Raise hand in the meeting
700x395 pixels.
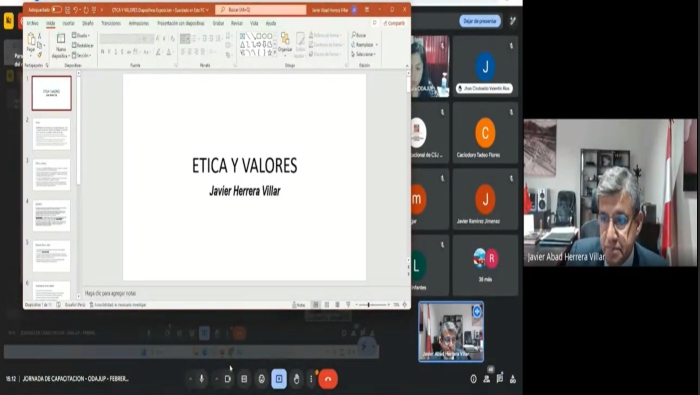[296, 379]
